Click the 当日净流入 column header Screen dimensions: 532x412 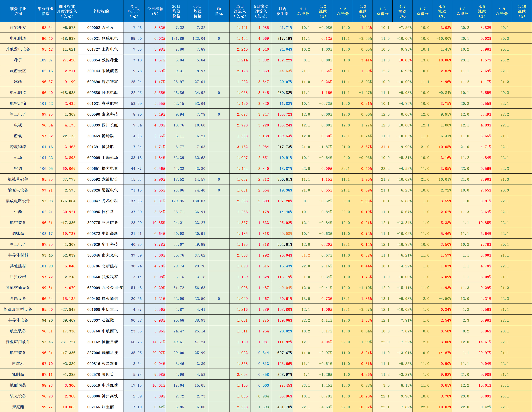[240, 11]
